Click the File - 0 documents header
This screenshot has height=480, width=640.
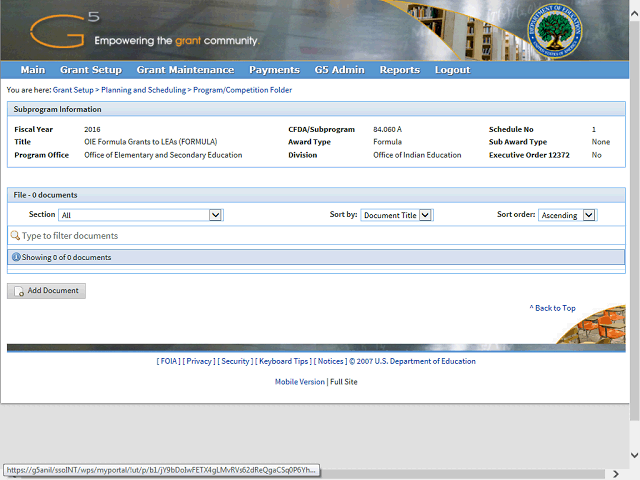tap(316, 195)
